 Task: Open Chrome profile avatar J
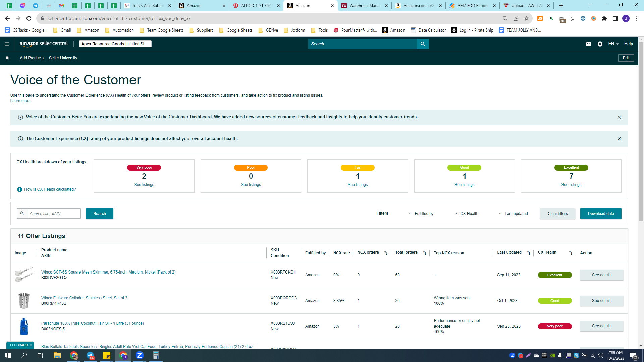click(626, 18)
